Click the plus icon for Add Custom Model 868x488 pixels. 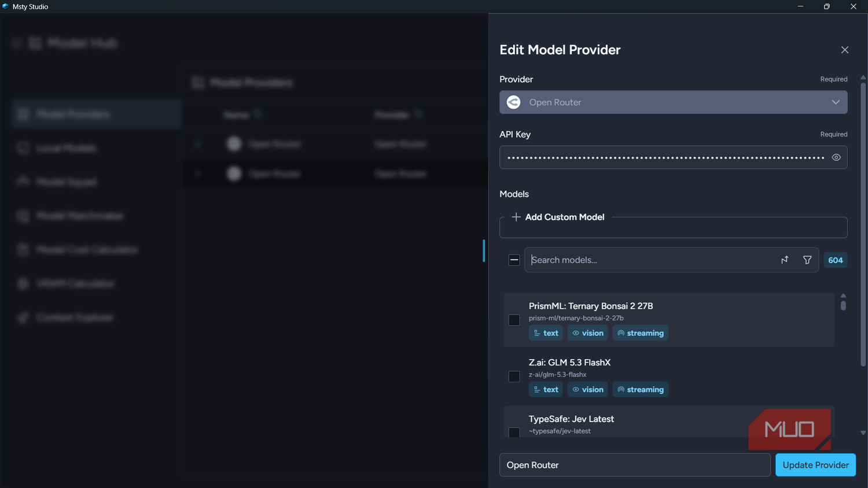click(516, 217)
